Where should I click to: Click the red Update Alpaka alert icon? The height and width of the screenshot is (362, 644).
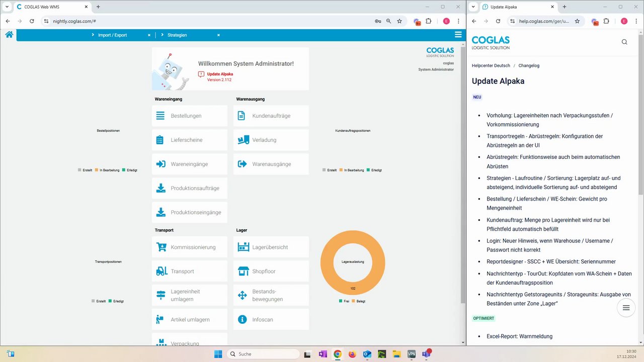click(x=201, y=74)
